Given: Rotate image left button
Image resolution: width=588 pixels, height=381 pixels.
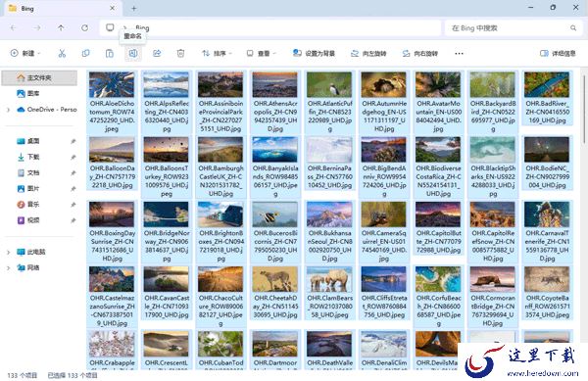Looking at the screenshot, I should click(368, 53).
